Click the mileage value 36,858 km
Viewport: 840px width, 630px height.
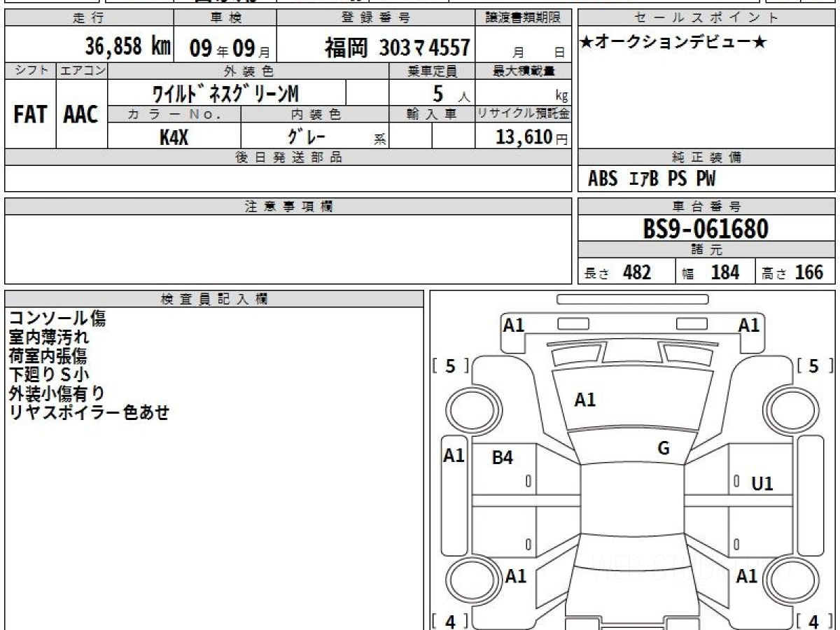(x=127, y=47)
